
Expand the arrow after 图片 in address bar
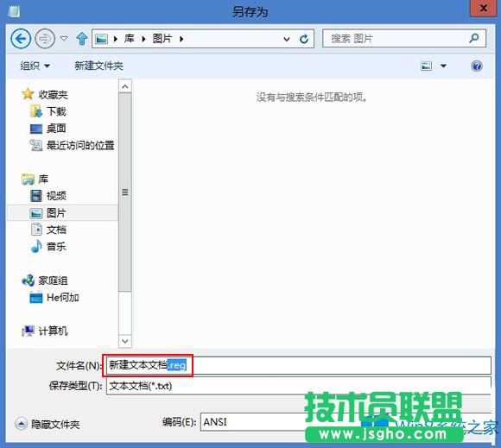pos(181,39)
